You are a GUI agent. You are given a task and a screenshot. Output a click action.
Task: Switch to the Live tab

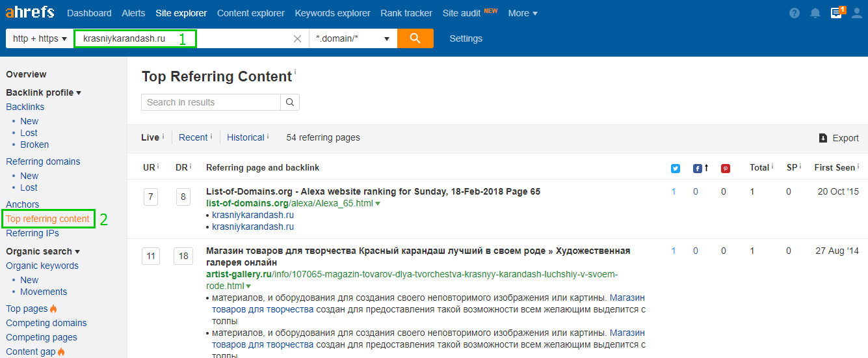tap(150, 137)
